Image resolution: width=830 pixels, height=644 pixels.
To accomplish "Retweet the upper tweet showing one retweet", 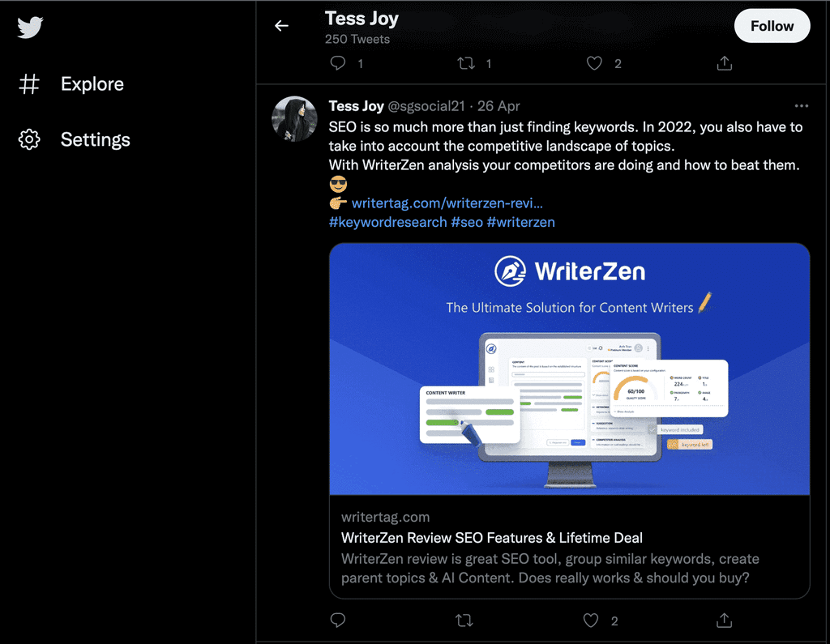I will point(466,63).
